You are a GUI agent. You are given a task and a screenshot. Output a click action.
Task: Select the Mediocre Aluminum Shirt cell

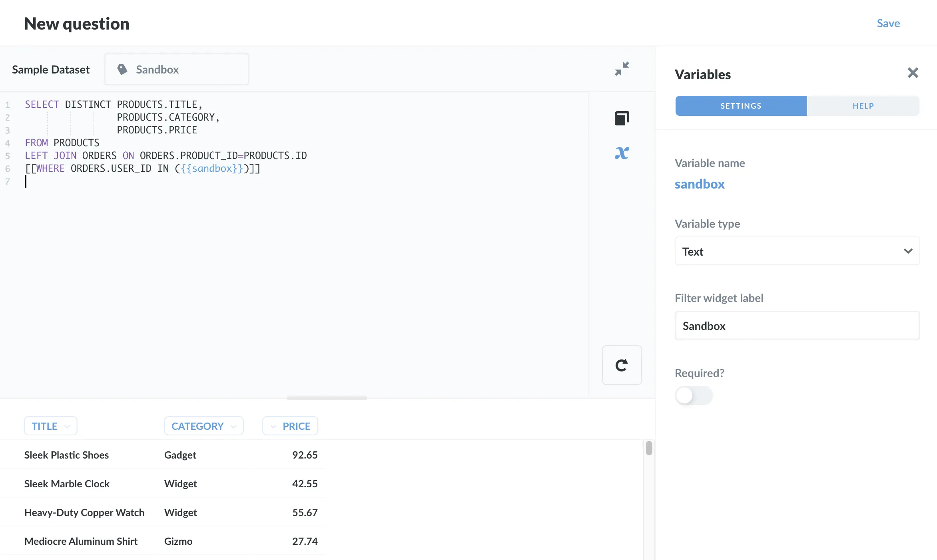click(81, 541)
